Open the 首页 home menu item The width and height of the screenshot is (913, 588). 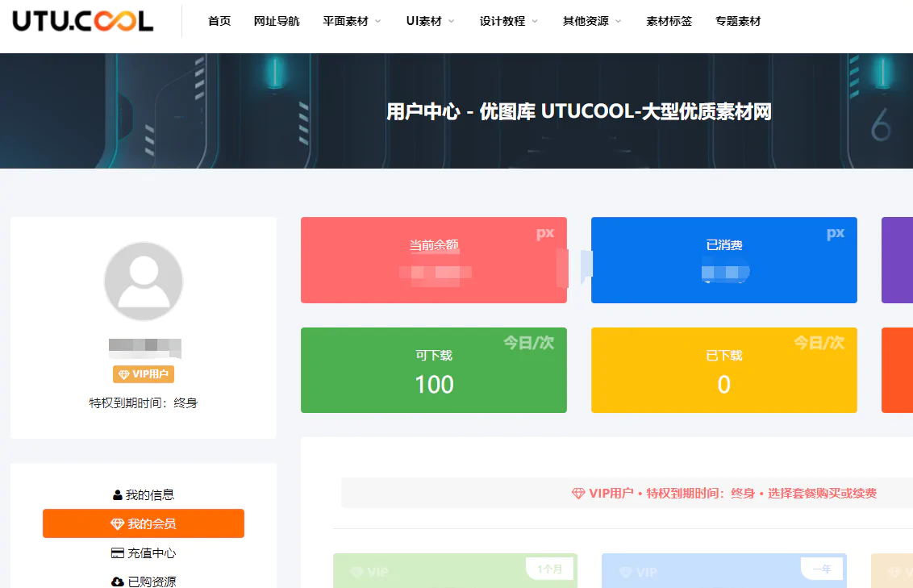(219, 21)
